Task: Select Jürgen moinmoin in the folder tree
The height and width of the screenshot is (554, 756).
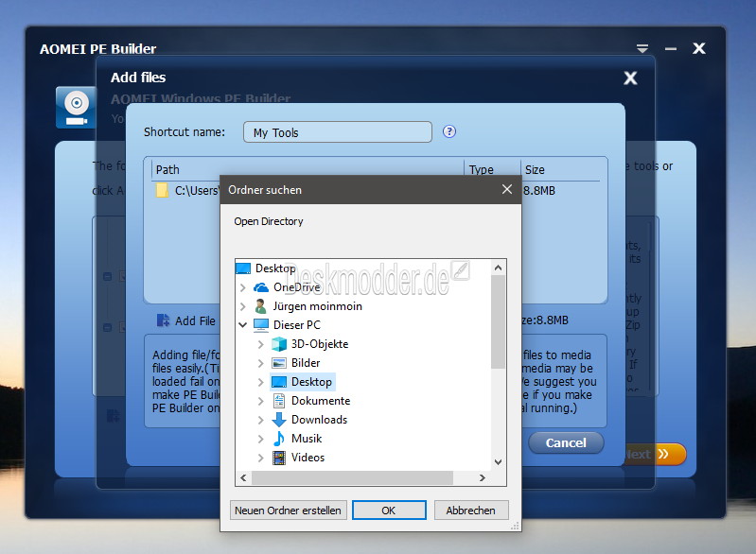Action: [317, 306]
